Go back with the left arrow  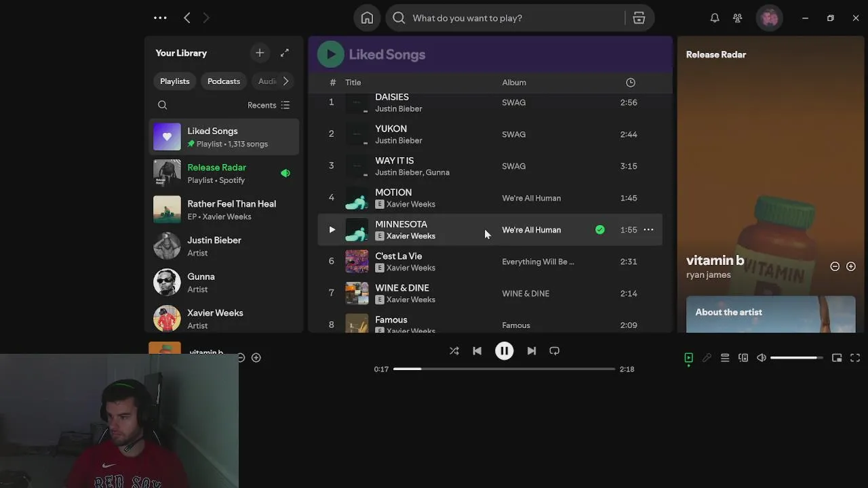(x=187, y=18)
